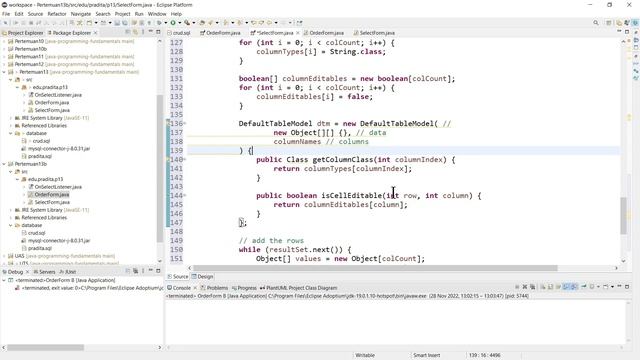
Task: Click Collapse All icon in explorer toolbar
Action: coord(128,32)
